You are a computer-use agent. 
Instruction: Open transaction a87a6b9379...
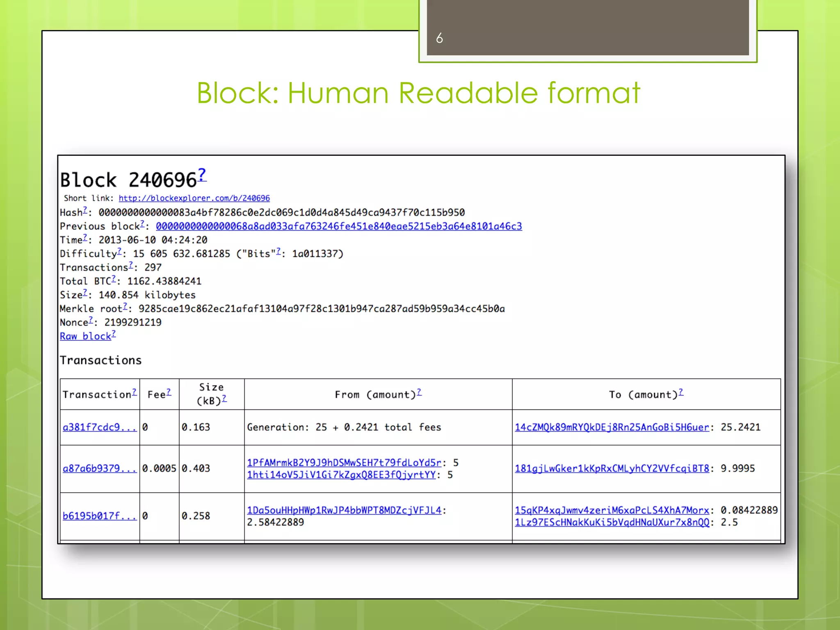point(99,468)
